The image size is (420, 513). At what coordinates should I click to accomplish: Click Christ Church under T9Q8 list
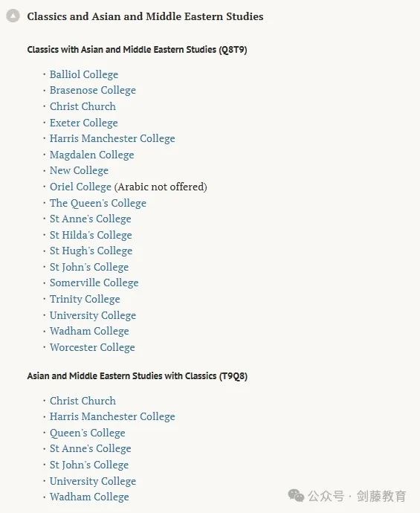(x=83, y=401)
